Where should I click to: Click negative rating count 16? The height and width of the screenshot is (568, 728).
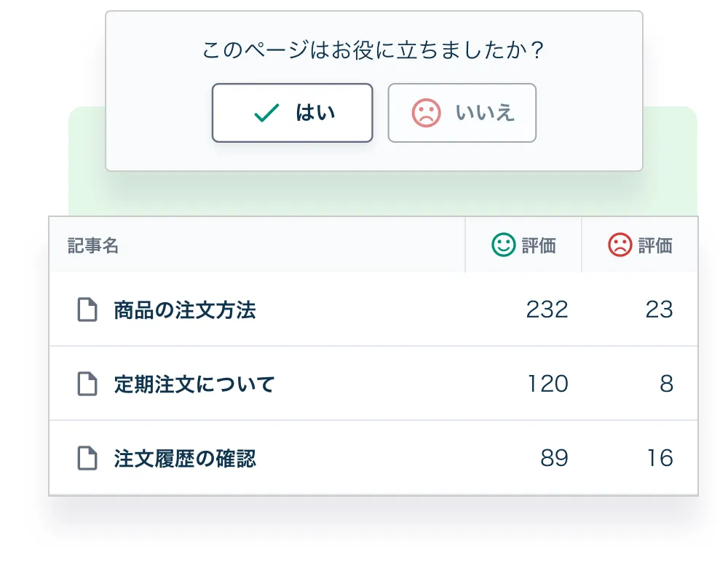660,458
